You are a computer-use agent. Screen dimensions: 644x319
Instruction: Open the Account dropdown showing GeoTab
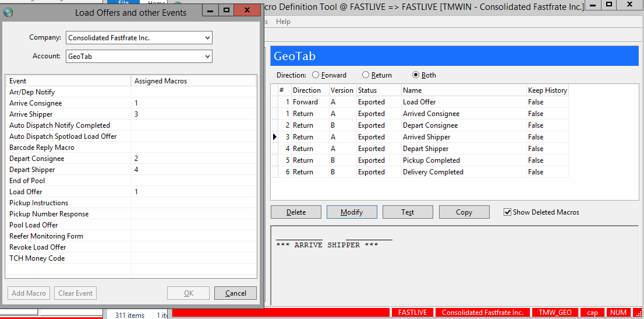coord(207,57)
